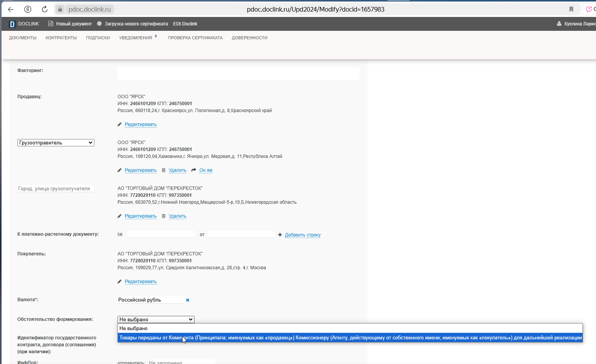Open the ПРОВЕРКА СЕРТИФИКАТА menu
The width and height of the screenshot is (596, 364).
coord(195,38)
